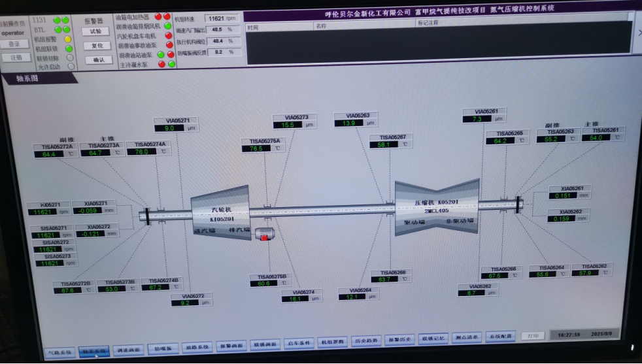Click the 注销 logout button
This screenshot has width=642, height=364.
point(16,58)
